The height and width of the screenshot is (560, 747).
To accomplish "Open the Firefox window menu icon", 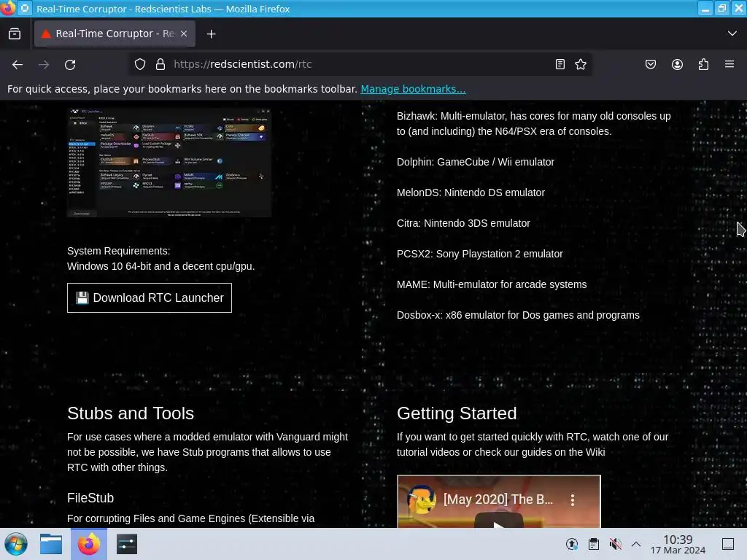I will click(x=7, y=8).
